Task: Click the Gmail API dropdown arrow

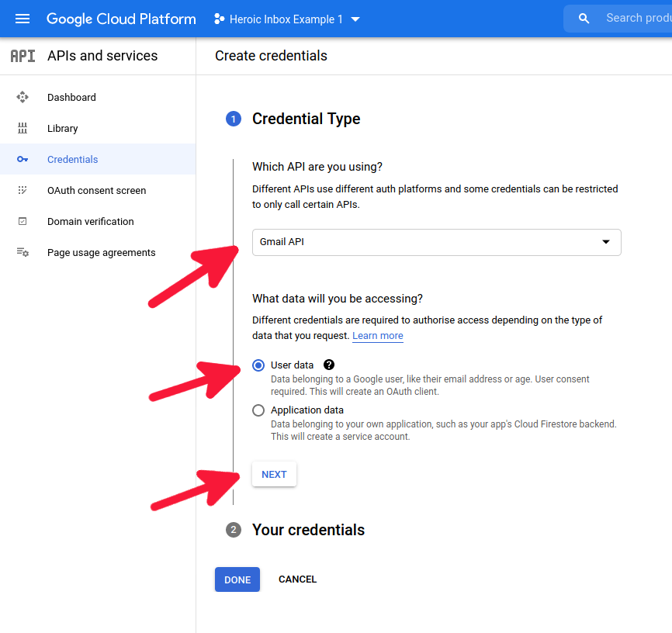Action: tap(605, 242)
